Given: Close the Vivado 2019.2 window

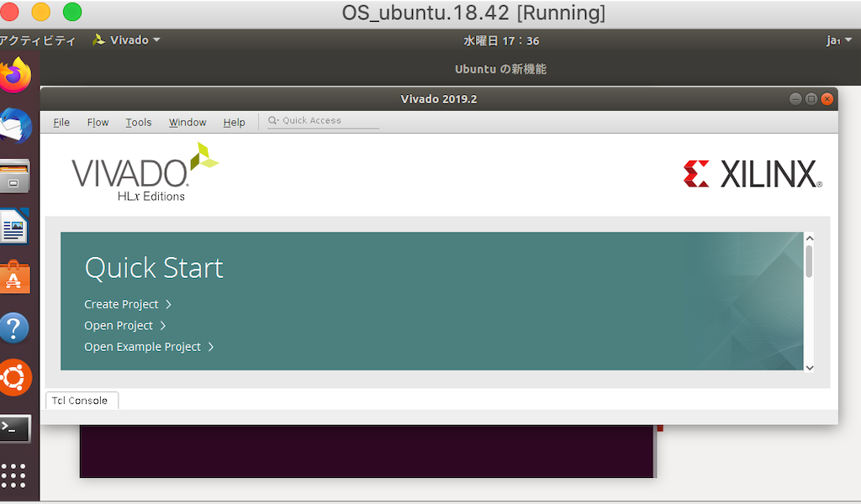Looking at the screenshot, I should coord(827,99).
